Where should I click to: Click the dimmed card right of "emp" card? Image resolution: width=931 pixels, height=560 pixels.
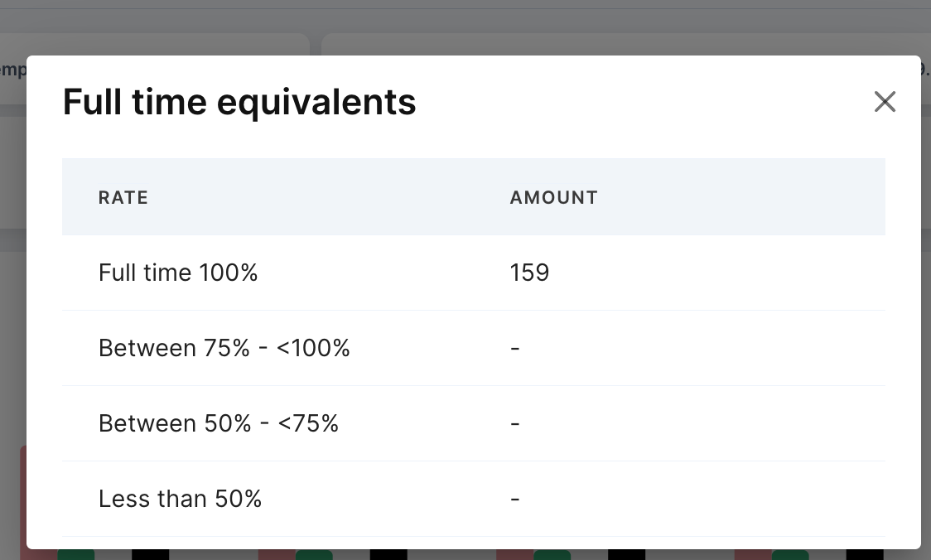[621, 44]
